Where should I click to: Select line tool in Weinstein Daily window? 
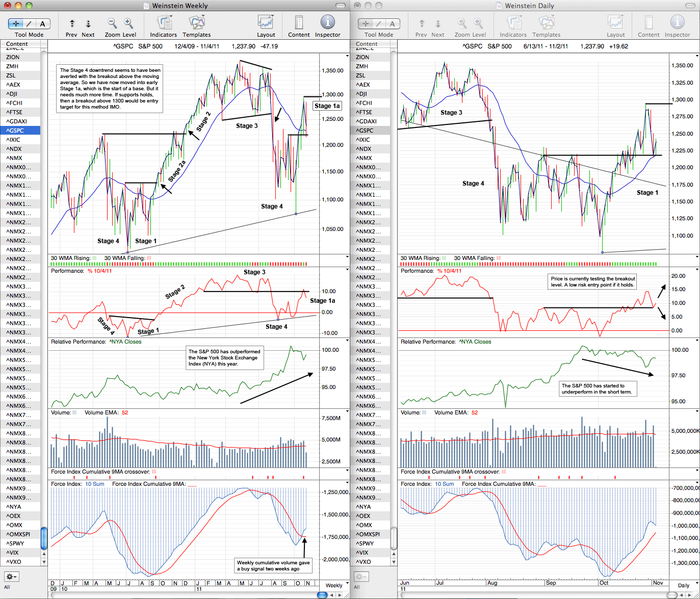[379, 23]
